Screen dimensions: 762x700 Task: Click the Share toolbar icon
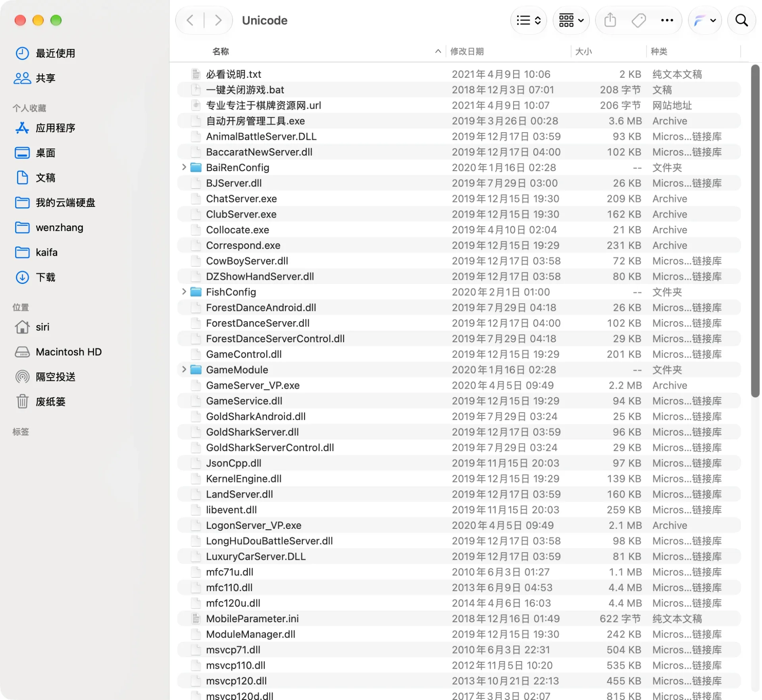pos(610,20)
